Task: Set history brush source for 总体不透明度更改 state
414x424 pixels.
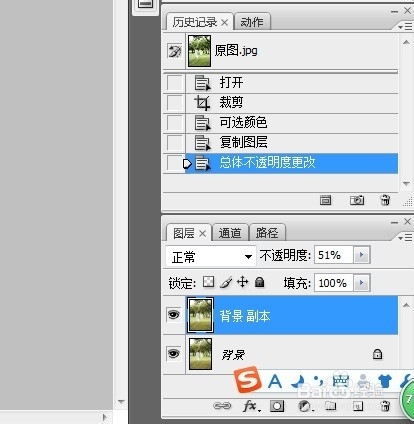Action: pos(174,163)
